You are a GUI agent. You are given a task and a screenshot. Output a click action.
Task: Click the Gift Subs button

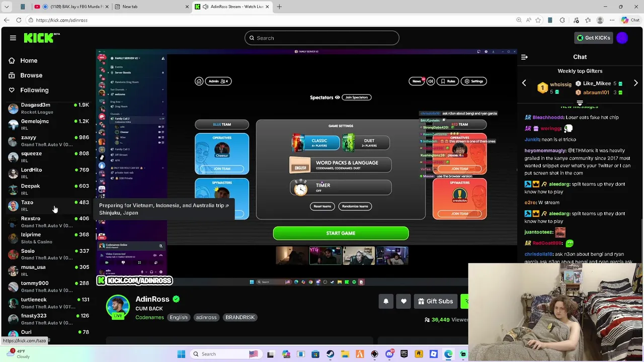[x=435, y=301]
